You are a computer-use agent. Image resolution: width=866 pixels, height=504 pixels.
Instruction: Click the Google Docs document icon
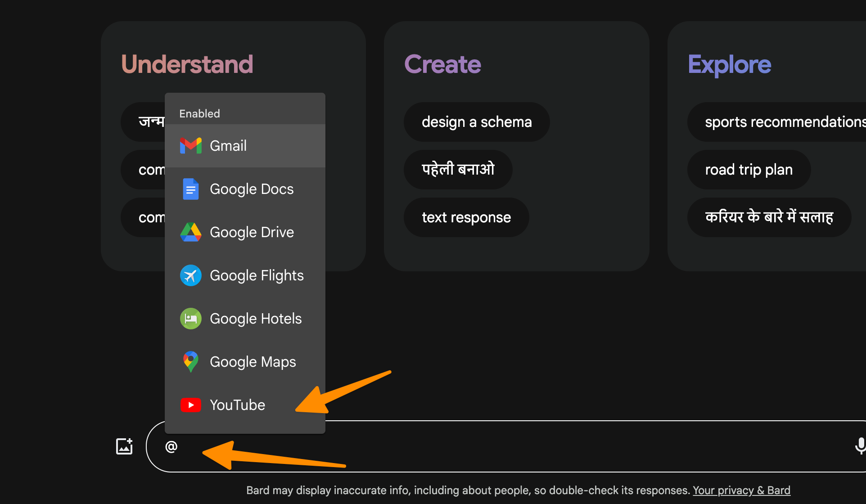pyautogui.click(x=190, y=189)
